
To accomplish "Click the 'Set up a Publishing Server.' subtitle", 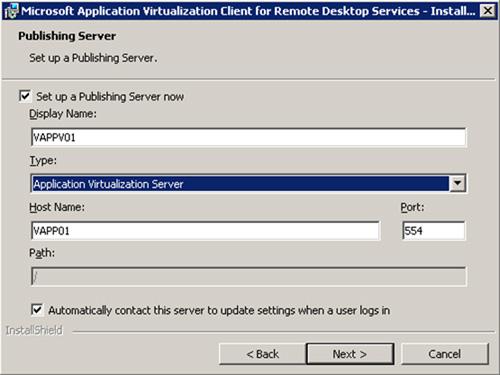I will (93, 58).
